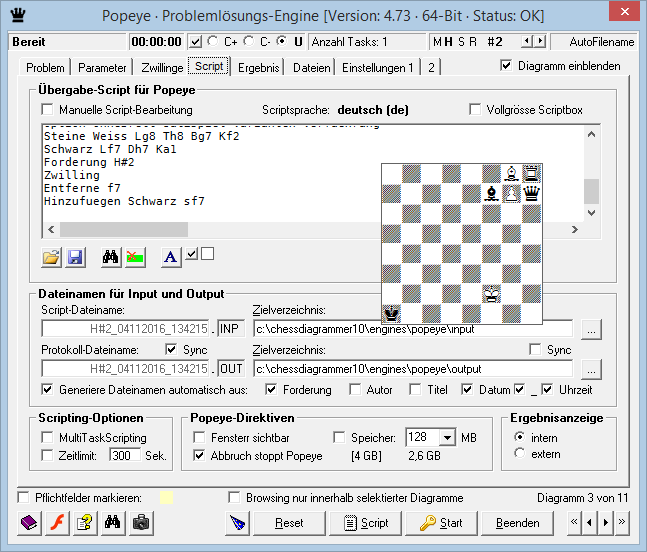Toggle Datum filename checkbox

coord(467,389)
